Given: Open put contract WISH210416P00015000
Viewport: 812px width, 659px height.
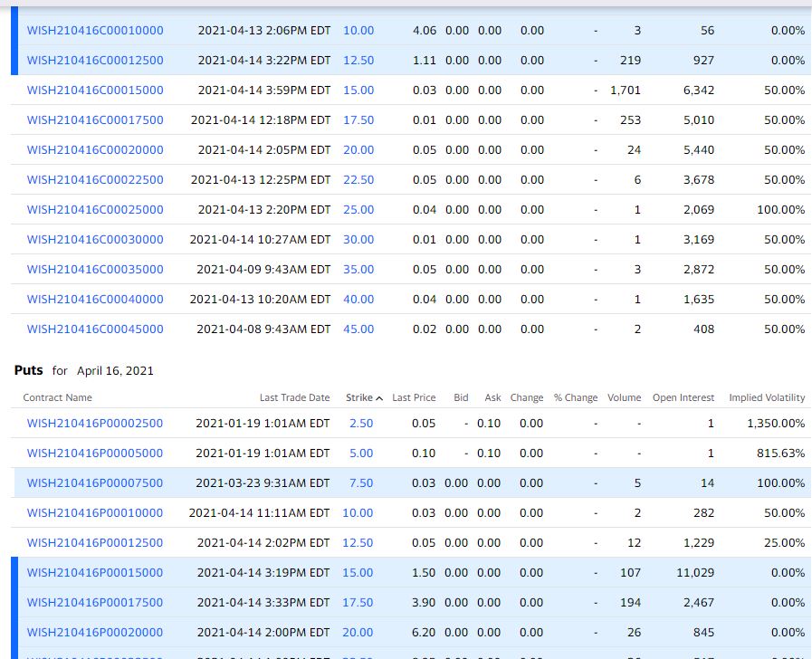Looking at the screenshot, I should tap(95, 573).
